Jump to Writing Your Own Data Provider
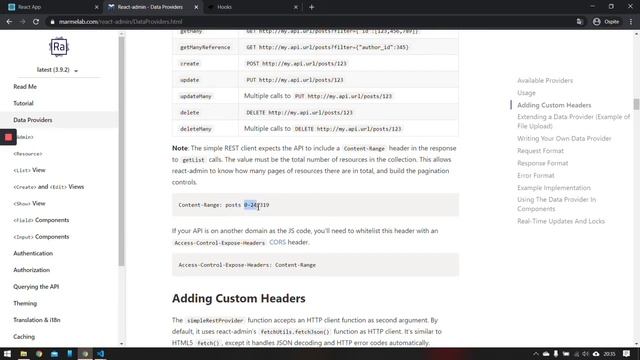Viewport: 640px width, 360px height. pyautogui.click(x=564, y=138)
